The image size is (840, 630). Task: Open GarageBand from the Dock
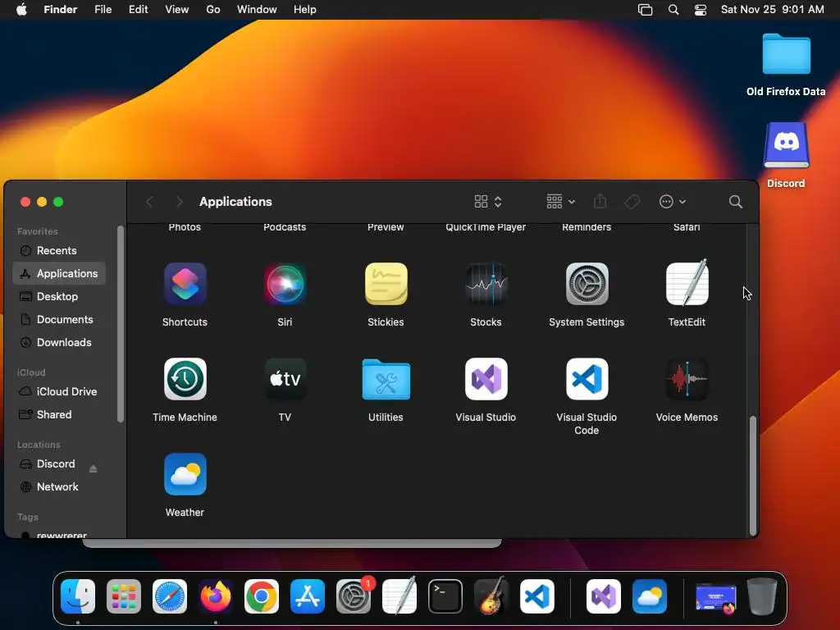[491, 596]
